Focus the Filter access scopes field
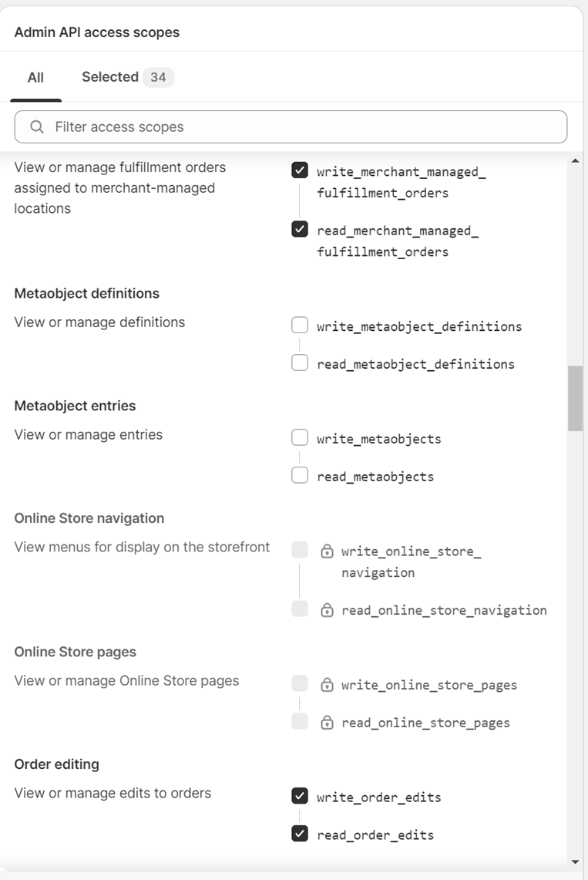Screen dimensions: 588x880 [291, 126]
